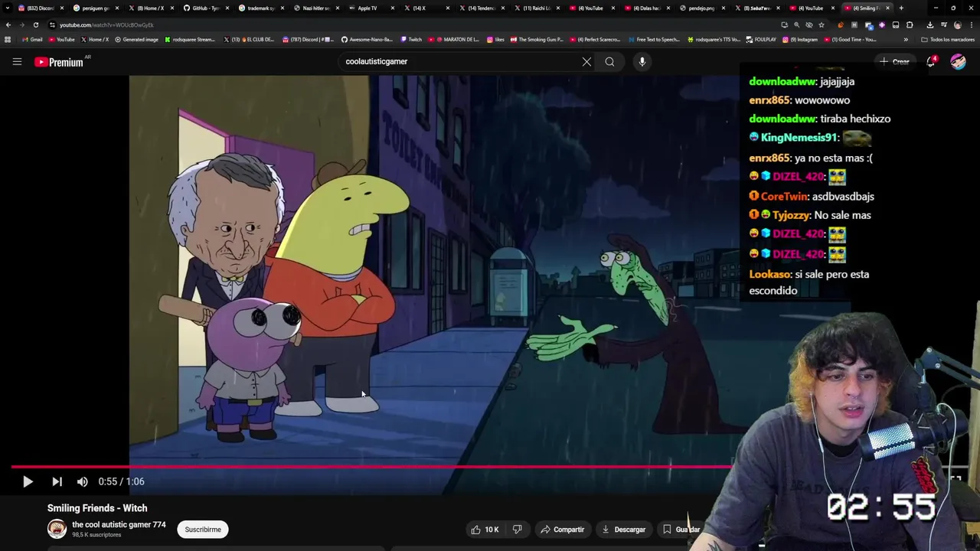This screenshot has height=551, width=980.
Task: Share via the Compartir button
Action: (x=563, y=529)
